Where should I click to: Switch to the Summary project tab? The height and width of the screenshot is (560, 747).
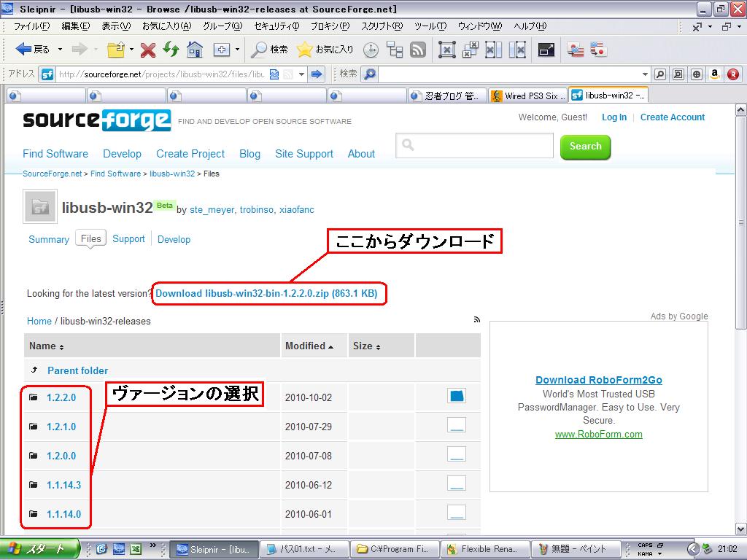(x=49, y=239)
